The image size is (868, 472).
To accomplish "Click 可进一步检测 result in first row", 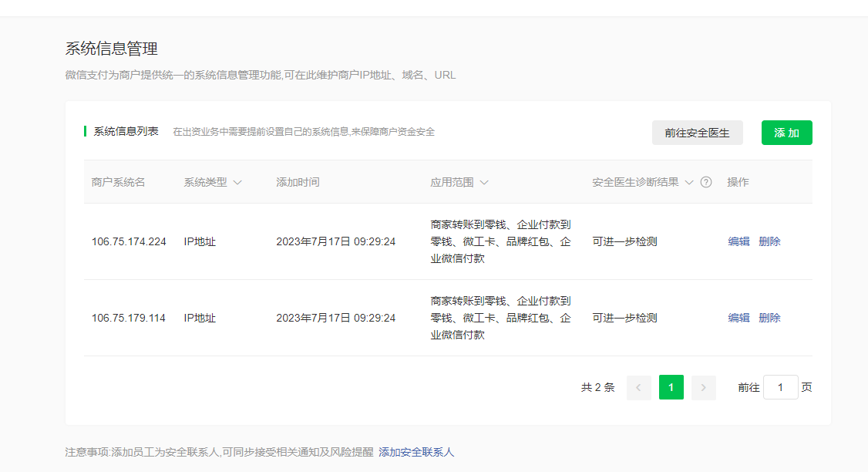I will pyautogui.click(x=624, y=241).
